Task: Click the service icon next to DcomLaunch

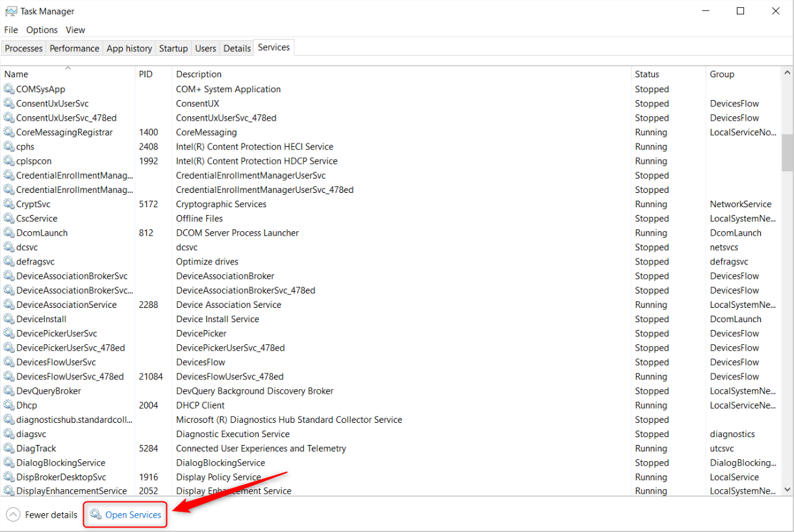Action: click(9, 233)
